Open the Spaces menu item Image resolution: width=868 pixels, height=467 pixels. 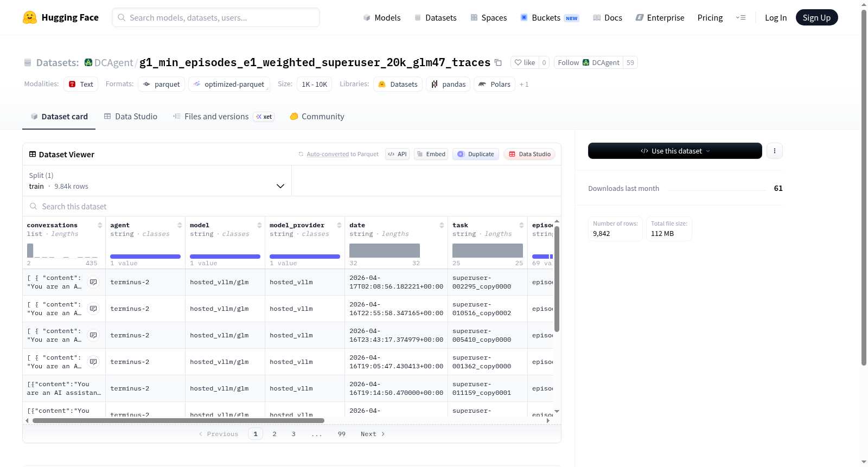pos(488,17)
